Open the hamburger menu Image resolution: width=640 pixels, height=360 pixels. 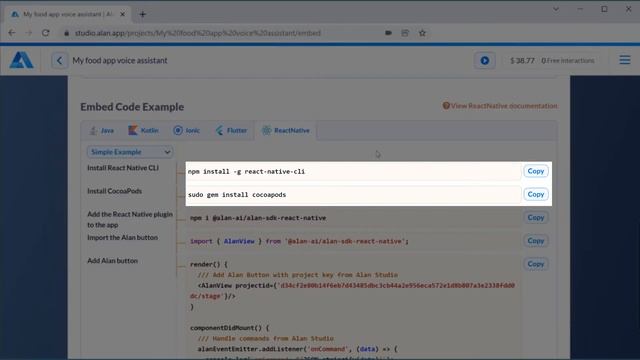[624, 60]
